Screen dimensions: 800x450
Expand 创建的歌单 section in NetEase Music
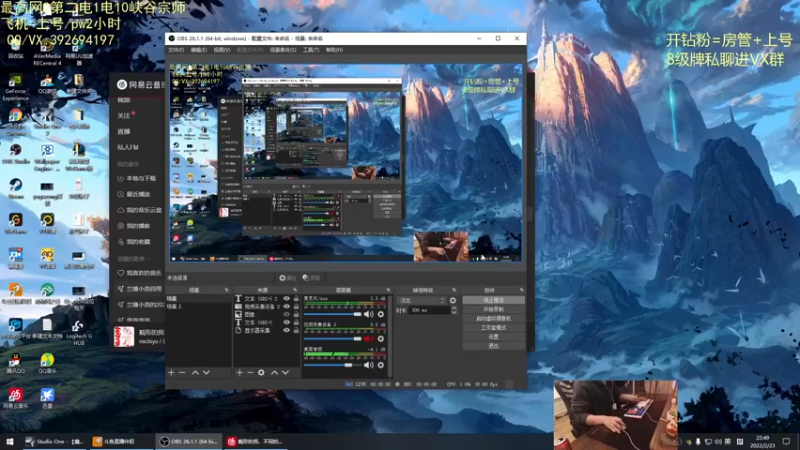(x=148, y=259)
